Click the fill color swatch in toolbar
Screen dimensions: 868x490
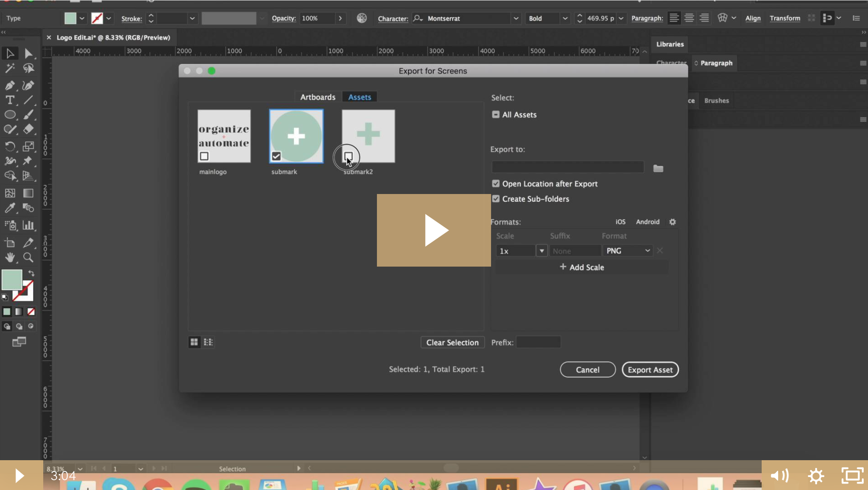pyautogui.click(x=12, y=280)
